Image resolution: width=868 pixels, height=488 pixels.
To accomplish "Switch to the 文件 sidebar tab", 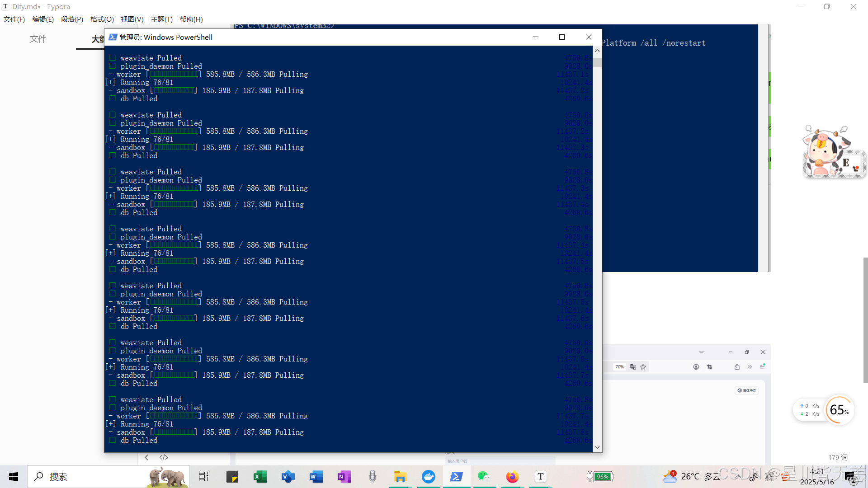I will coord(38,39).
